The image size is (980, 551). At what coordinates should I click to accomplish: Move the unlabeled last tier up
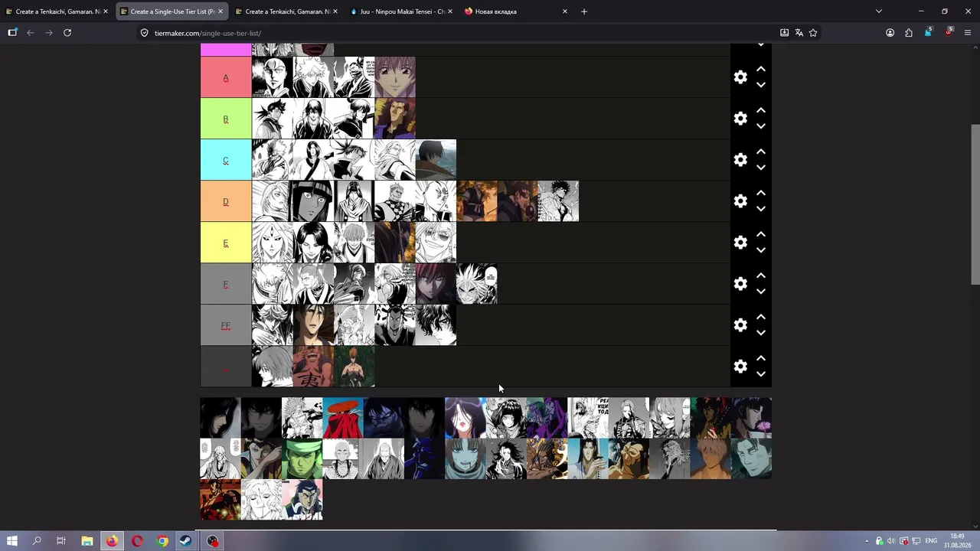pos(761,358)
